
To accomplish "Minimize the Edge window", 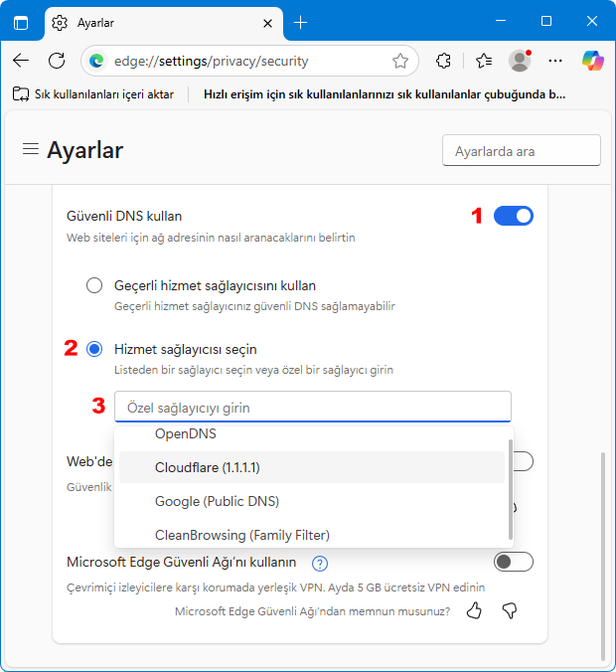I will [x=501, y=21].
